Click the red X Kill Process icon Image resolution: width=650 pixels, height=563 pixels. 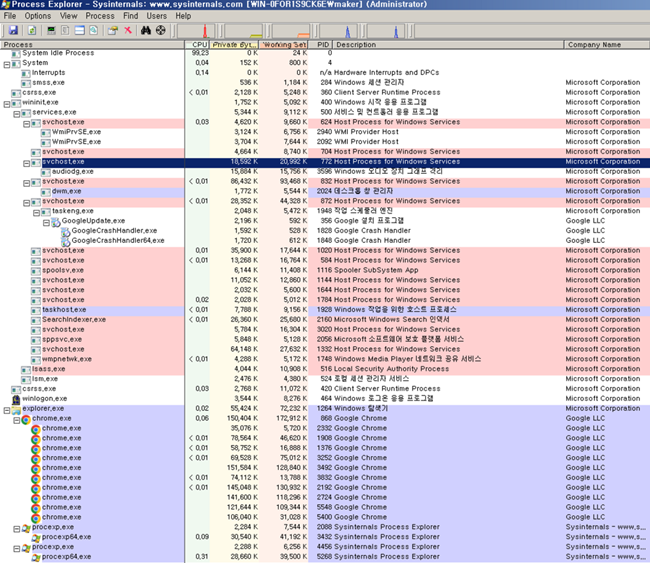click(128, 30)
